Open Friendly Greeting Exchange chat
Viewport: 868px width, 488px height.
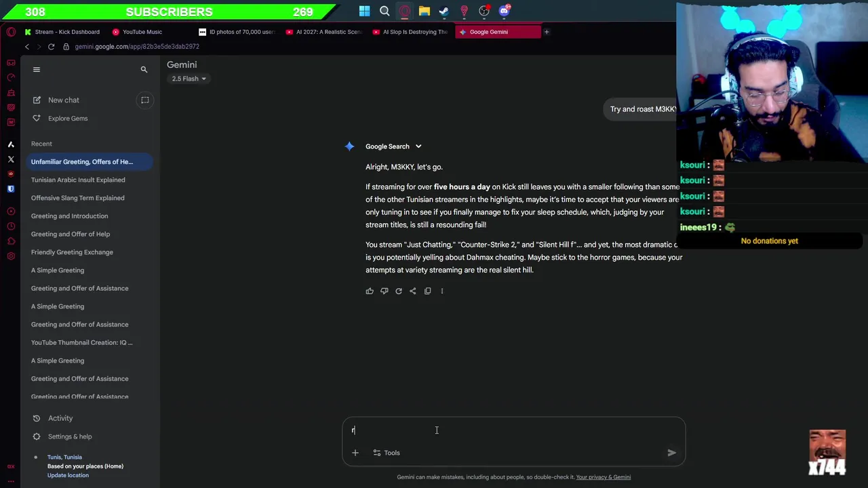(72, 252)
